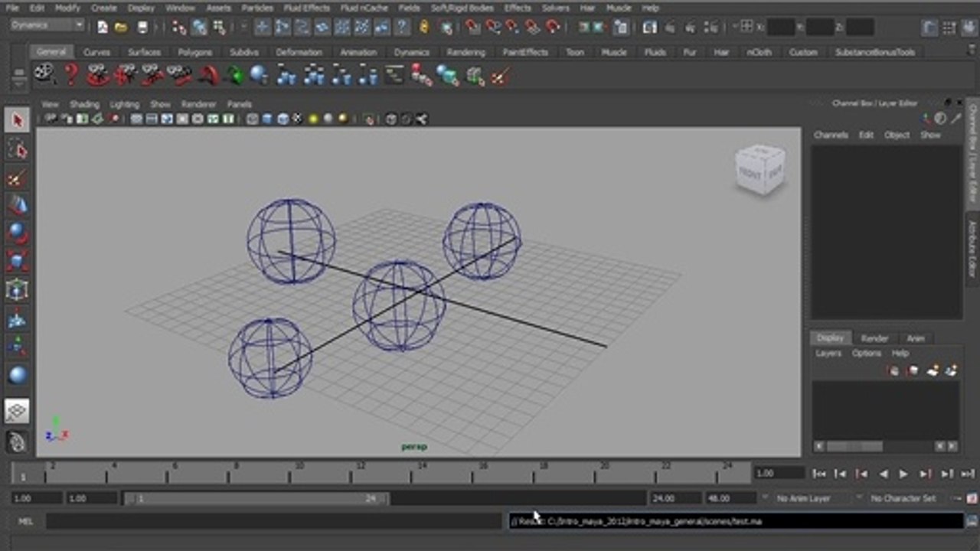This screenshot has height=551, width=980.
Task: Toggle the Select Camera icon in panel toolbar
Action: (51, 119)
